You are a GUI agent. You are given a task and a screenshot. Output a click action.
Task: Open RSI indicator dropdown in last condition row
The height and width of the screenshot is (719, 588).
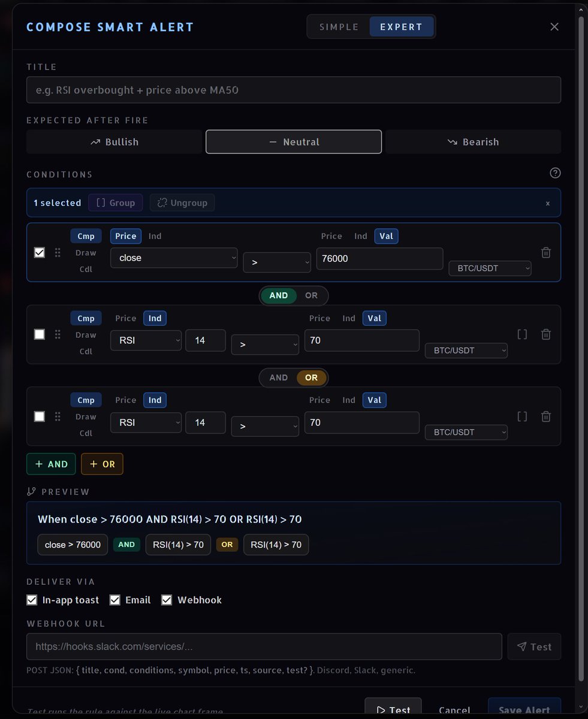point(146,422)
